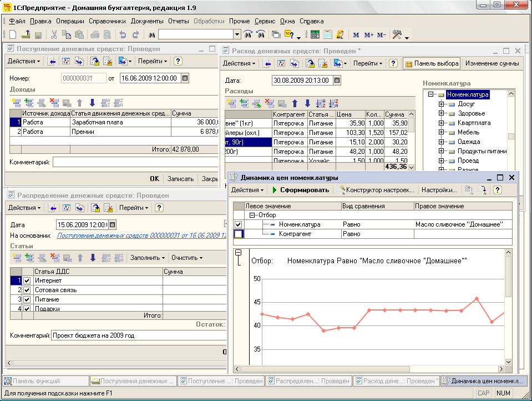The image size is (532, 401).
Task: Open the Справочники menu
Action: 107,21
